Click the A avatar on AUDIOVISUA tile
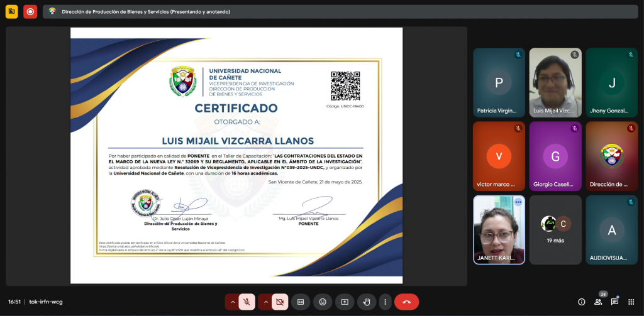Image resolution: width=644 pixels, height=316 pixels. coord(611,230)
